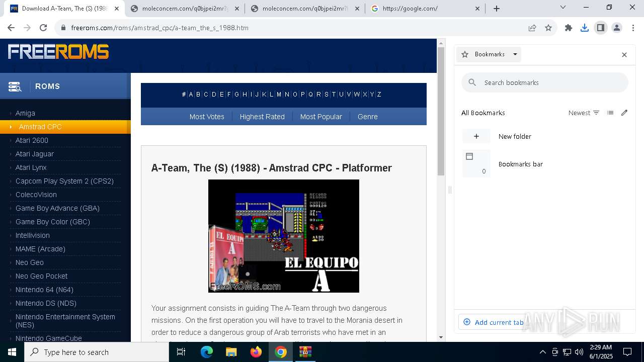Open the Nintendo 64 (N64) category
The image size is (644, 362).
(44, 290)
